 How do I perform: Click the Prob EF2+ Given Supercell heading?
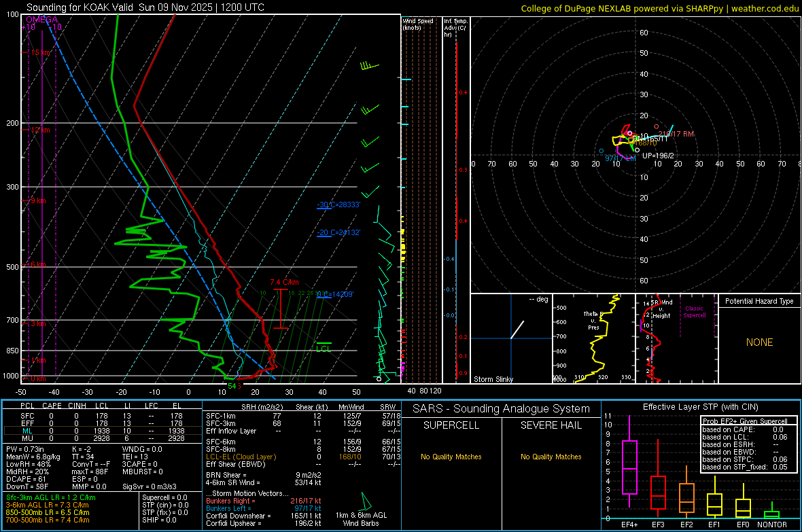(745, 421)
